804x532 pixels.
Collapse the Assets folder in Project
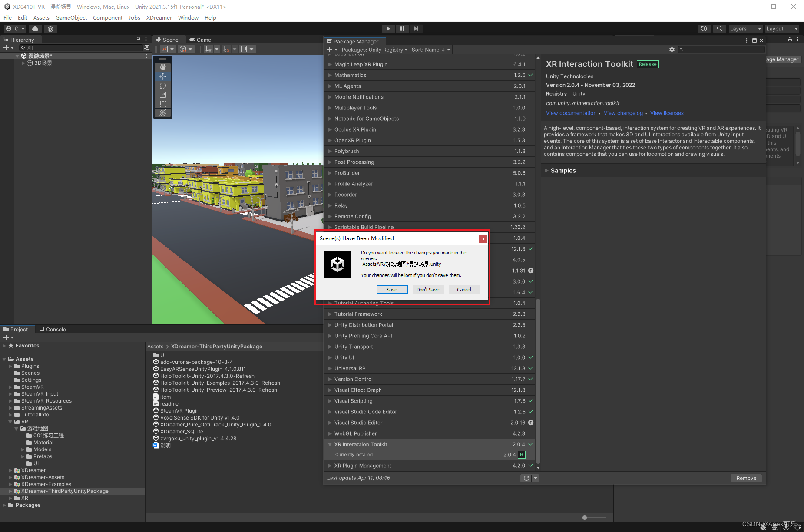[4, 359]
